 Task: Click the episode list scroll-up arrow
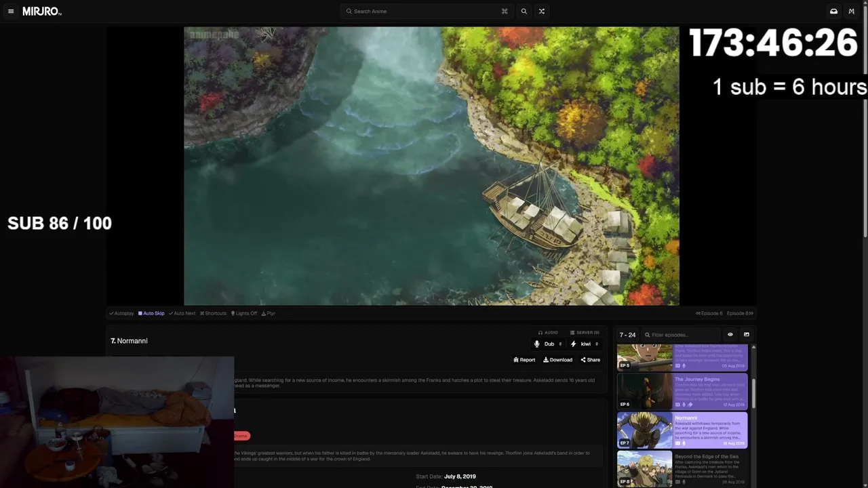click(x=753, y=347)
